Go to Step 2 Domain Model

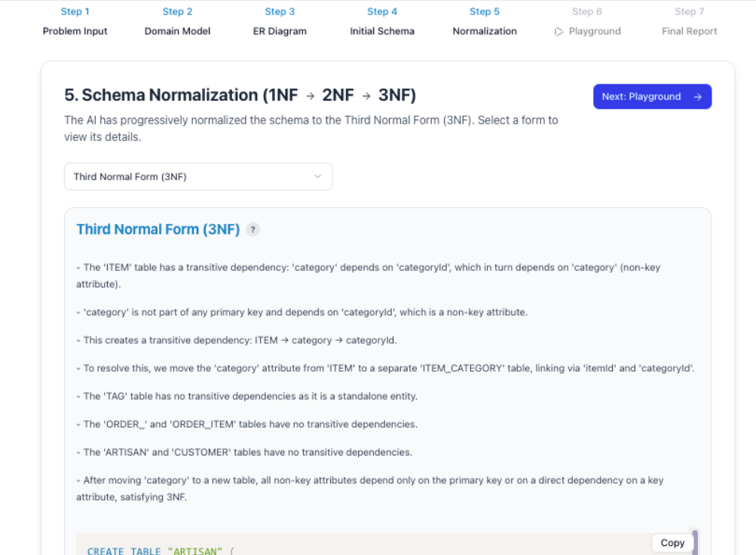[177, 22]
